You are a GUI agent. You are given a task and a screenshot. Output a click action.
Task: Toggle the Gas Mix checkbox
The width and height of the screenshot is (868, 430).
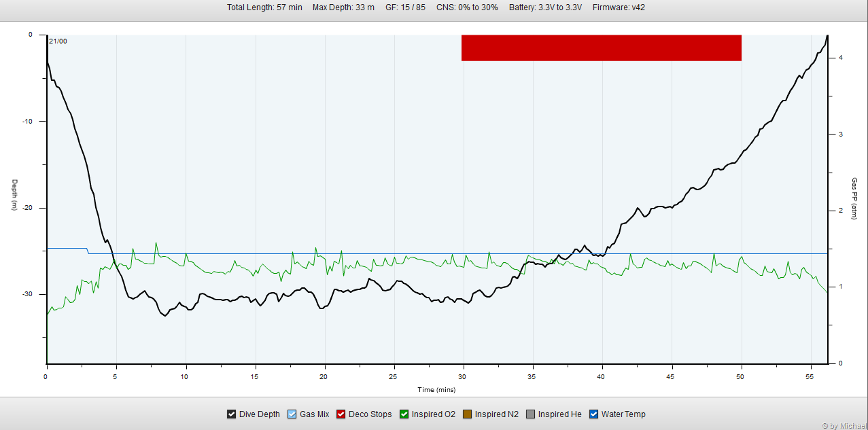point(292,414)
